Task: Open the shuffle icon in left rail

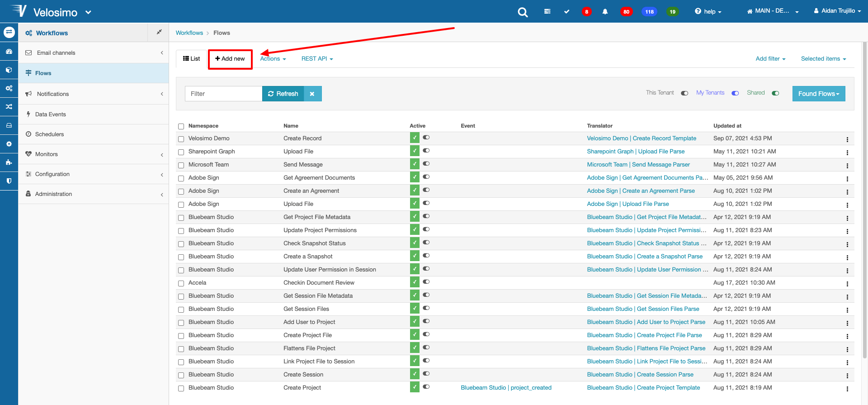Action: (x=9, y=107)
